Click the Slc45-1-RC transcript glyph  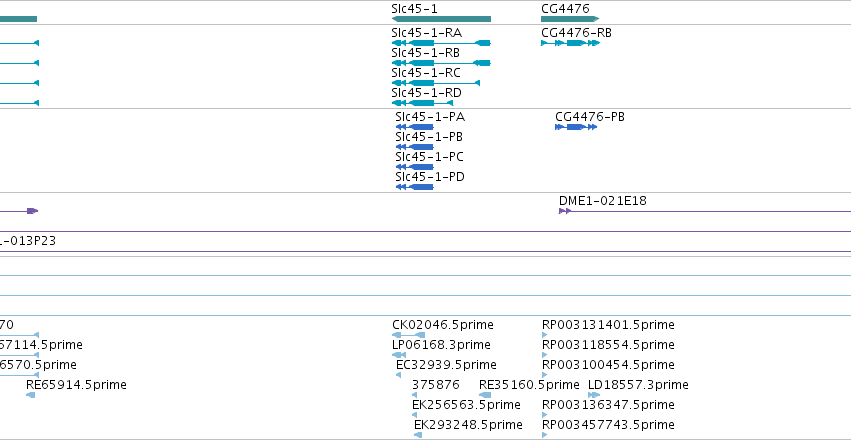435,83
